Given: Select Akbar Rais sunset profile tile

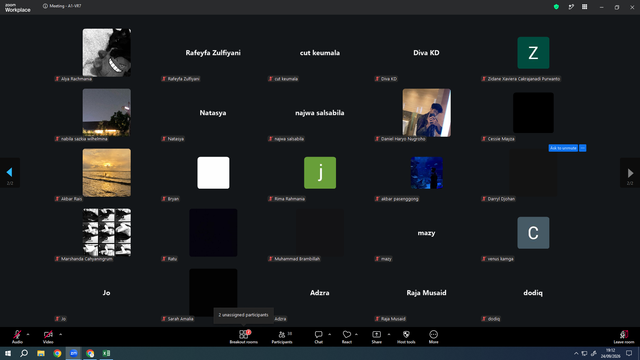Looking at the screenshot, I should (x=107, y=172).
